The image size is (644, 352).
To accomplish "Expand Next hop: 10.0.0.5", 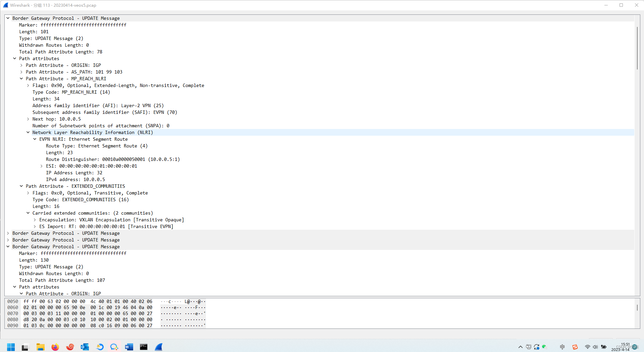I will 28,119.
